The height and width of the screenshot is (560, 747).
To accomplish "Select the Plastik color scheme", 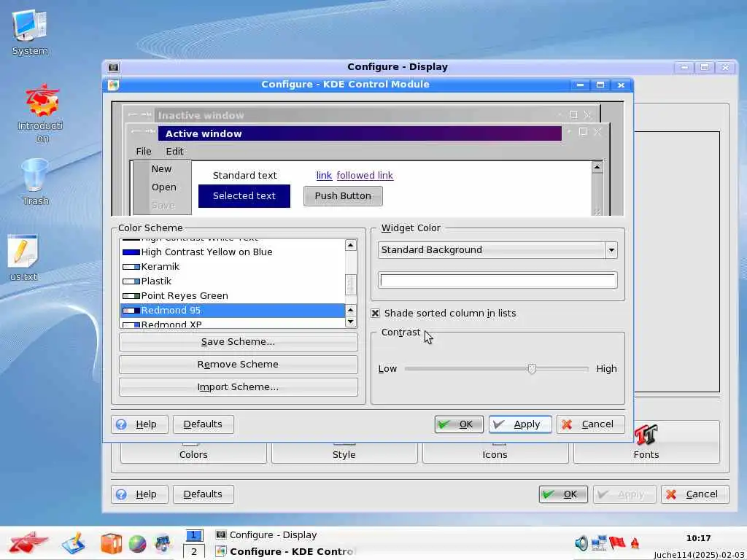I will [233, 281].
